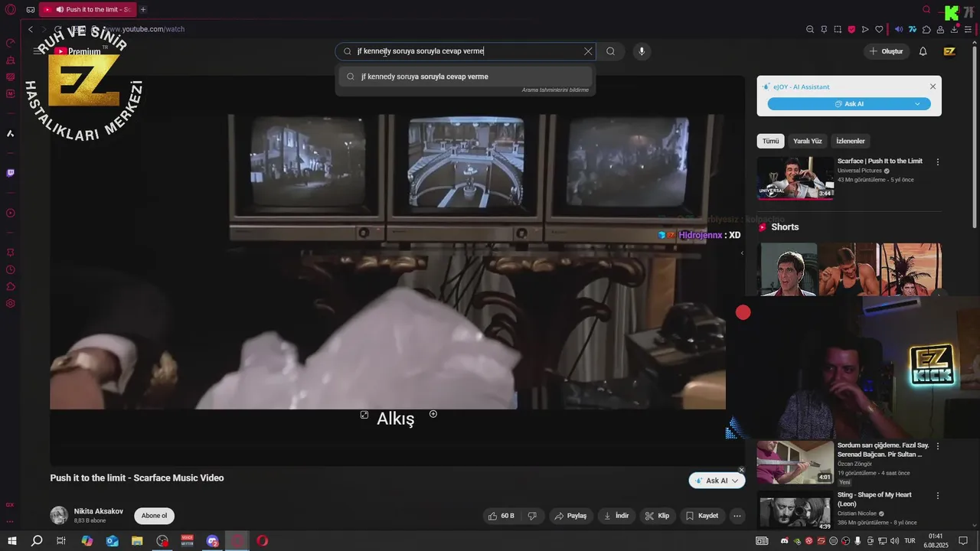Image resolution: width=980 pixels, height=551 pixels.
Task: Open Windows taskbar search
Action: pos(36,541)
